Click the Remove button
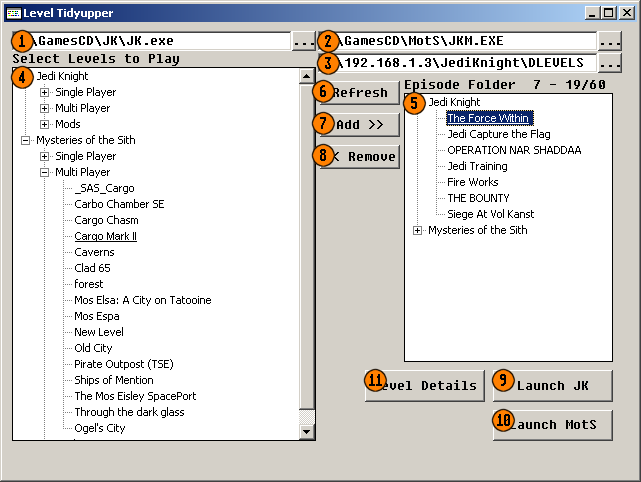Screen dimensions: 641x482 (359, 157)
